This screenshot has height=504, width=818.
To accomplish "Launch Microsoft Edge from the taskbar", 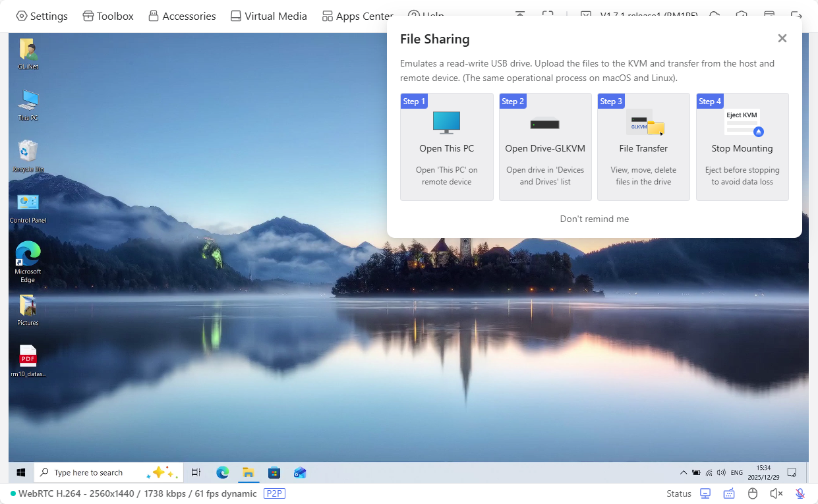I will (x=222, y=472).
